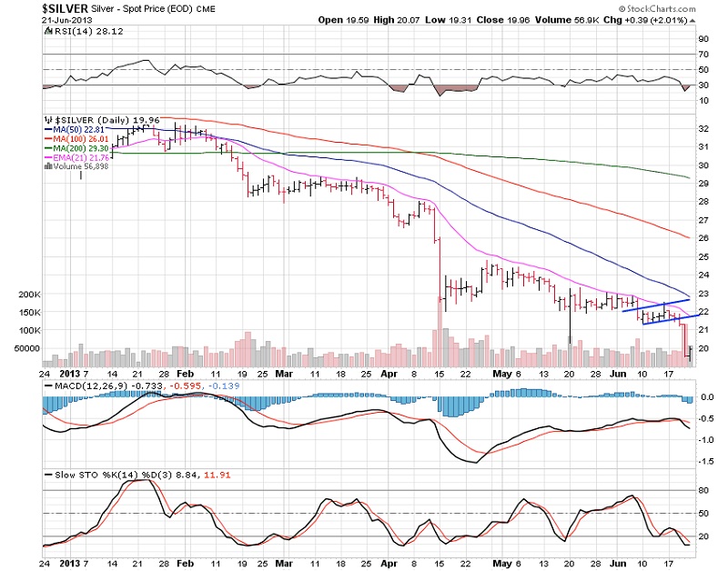Click 'Apr' on the upper date axis
This screenshot has height=571, width=728.
pos(389,374)
